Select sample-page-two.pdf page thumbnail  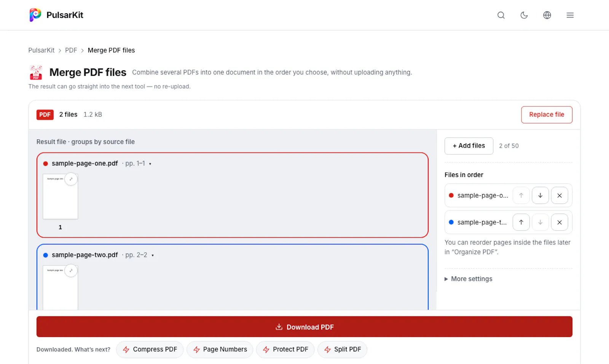pyautogui.click(x=60, y=287)
